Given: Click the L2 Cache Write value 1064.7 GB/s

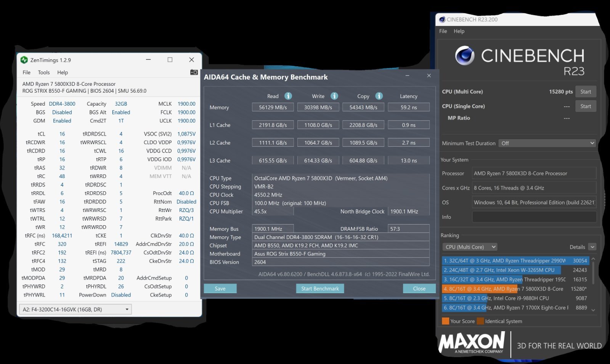Looking at the screenshot, I should [x=318, y=143].
